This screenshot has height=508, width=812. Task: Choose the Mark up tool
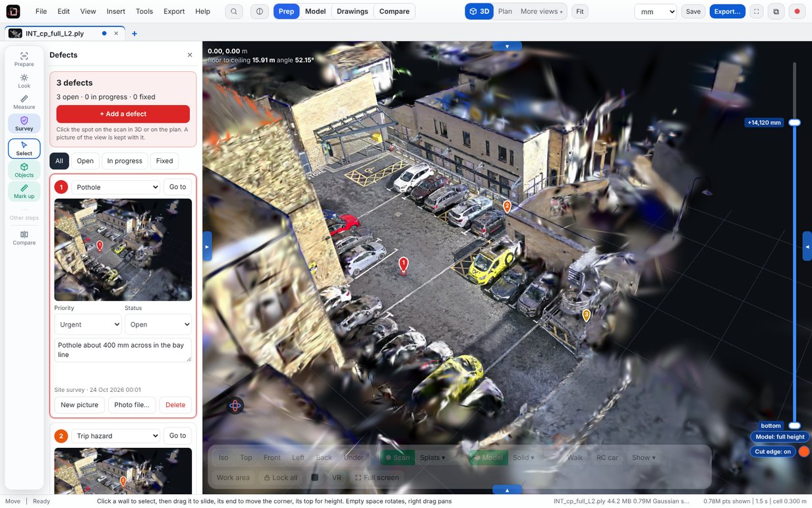[x=24, y=191]
